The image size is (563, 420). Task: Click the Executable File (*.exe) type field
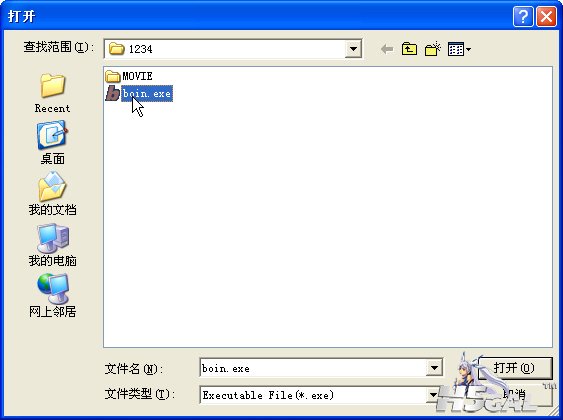point(313,395)
